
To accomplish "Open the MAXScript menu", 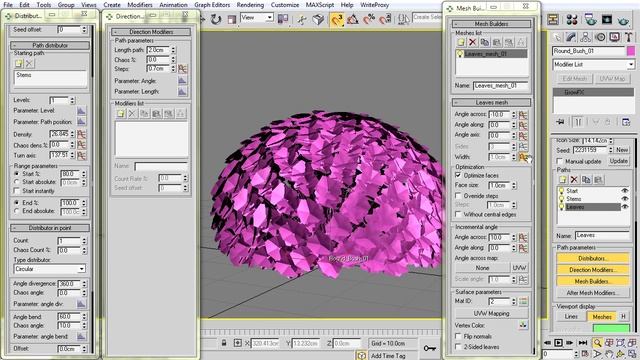I will [x=320, y=5].
